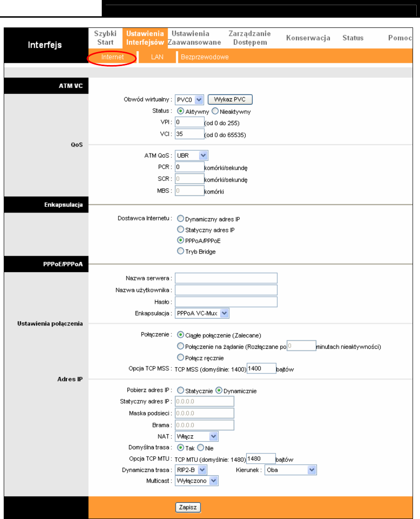Select Statyczny adres IP option
Viewport: 420px width, 519px height.
[x=180, y=229]
